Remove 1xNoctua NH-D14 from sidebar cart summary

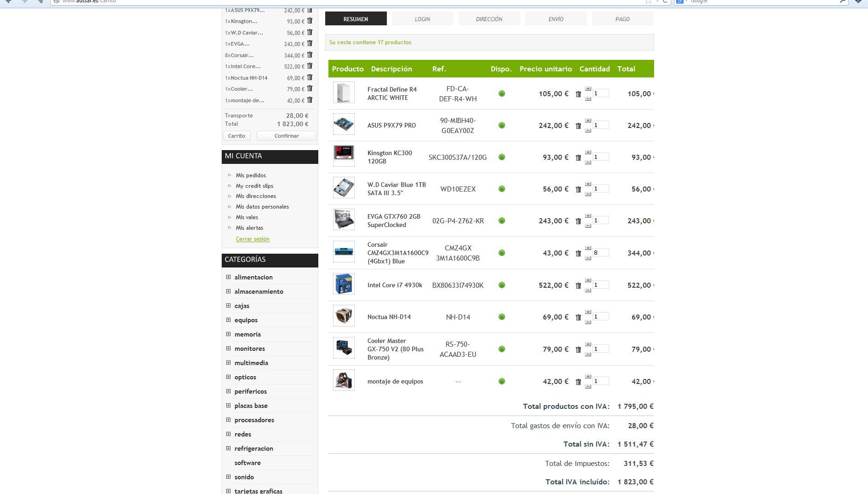(x=310, y=77)
